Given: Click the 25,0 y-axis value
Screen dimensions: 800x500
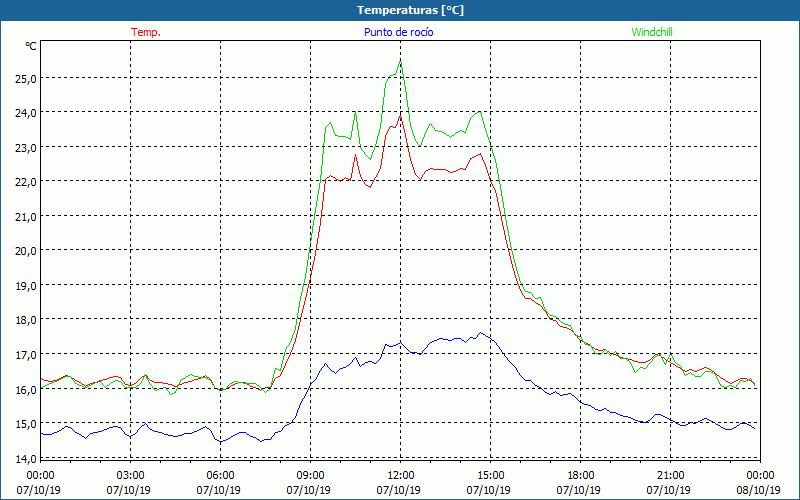Looking at the screenshot, I should point(26,78).
